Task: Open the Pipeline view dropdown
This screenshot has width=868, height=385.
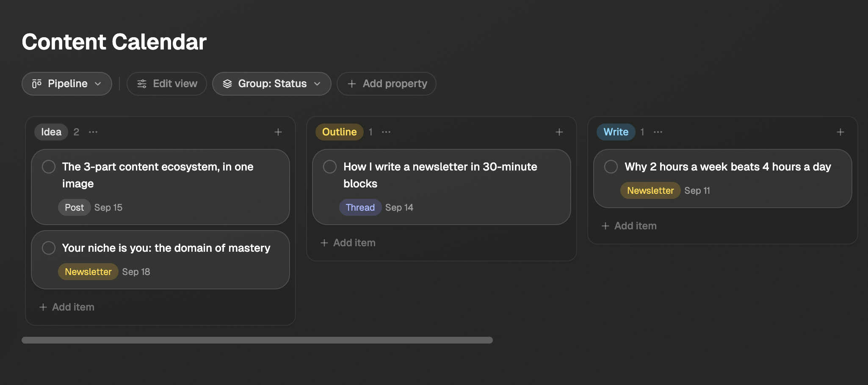Action: [67, 84]
